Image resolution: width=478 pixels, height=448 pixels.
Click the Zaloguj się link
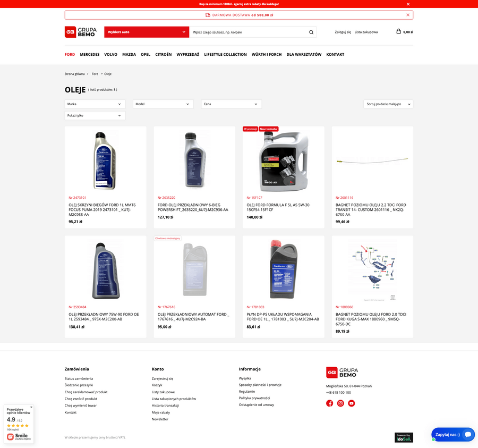coord(343,32)
